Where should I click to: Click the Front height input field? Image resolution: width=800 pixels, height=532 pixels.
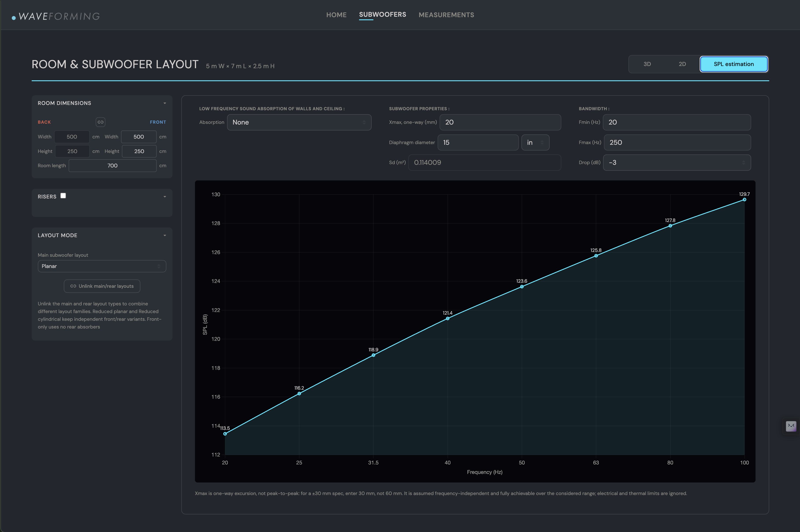point(139,151)
